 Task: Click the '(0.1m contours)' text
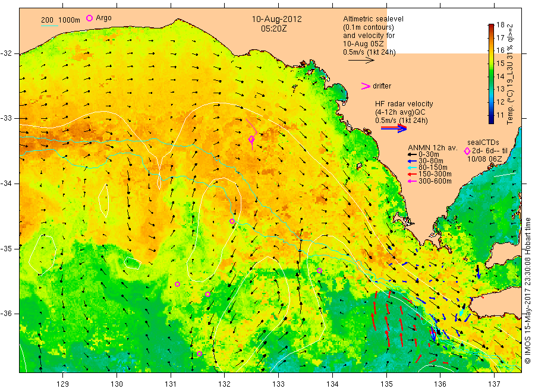pos(368,27)
